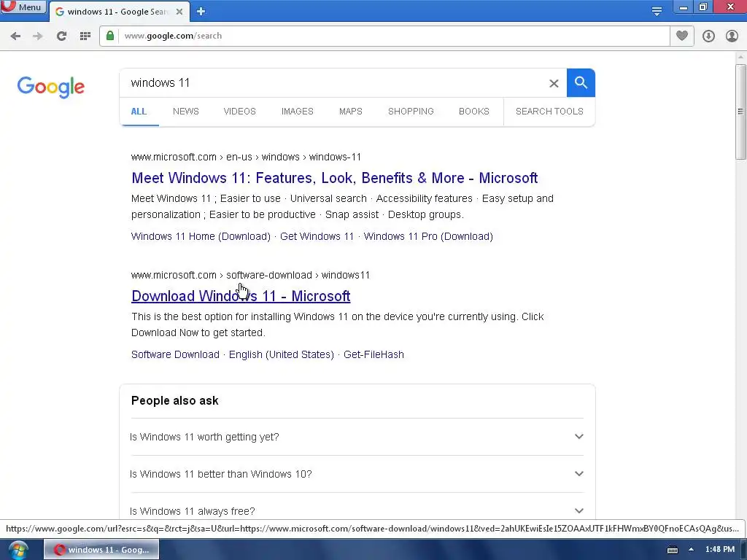Click the www.microsoft.com en-us windows breadcrumb text
The height and width of the screenshot is (560, 747).
pyautogui.click(x=246, y=157)
